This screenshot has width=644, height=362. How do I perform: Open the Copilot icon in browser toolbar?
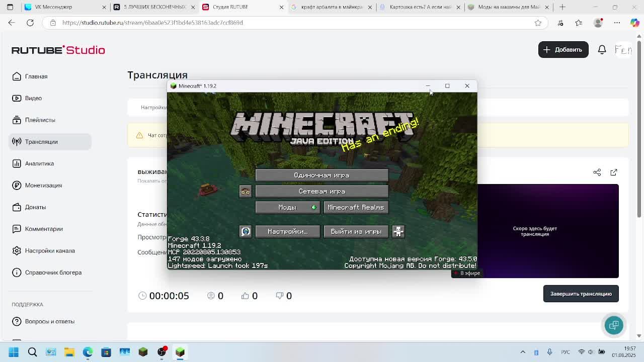635,23
